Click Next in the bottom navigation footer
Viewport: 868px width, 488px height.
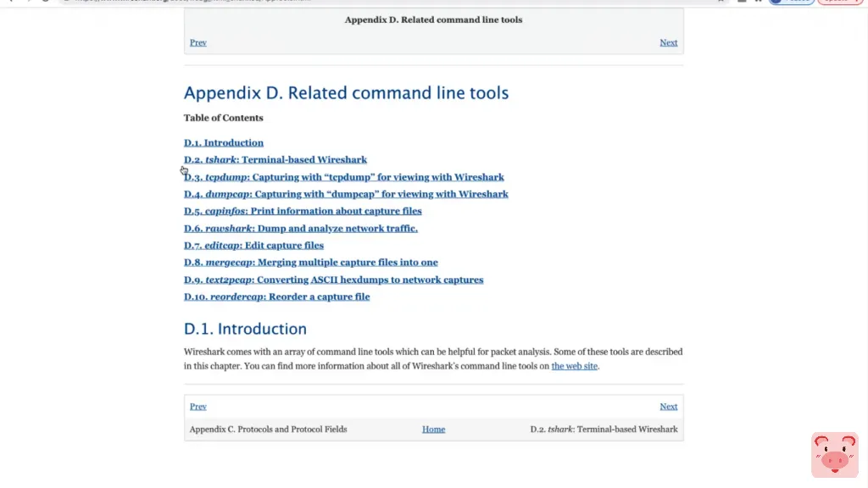[x=669, y=407]
